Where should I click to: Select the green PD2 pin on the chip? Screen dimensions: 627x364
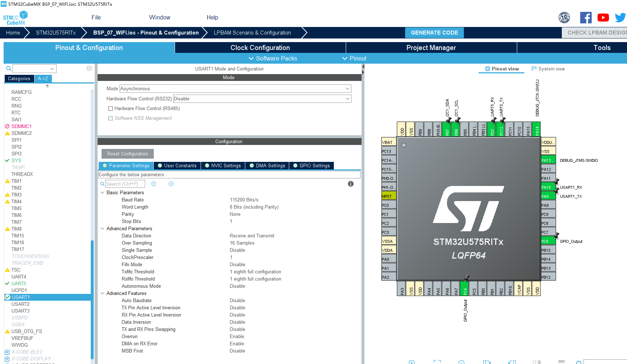coord(492,129)
